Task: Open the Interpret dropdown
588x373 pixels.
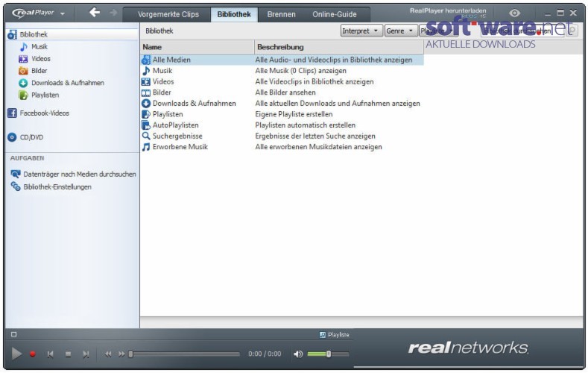Action: click(x=361, y=31)
